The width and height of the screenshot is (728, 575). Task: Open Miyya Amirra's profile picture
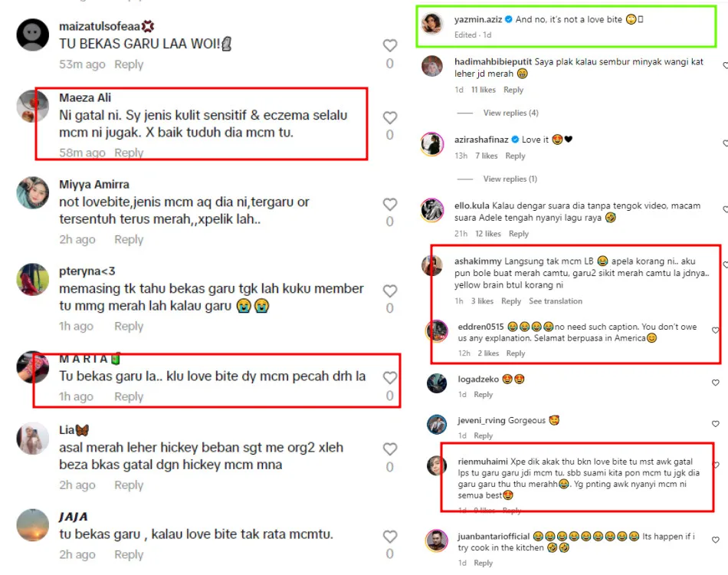click(32, 192)
